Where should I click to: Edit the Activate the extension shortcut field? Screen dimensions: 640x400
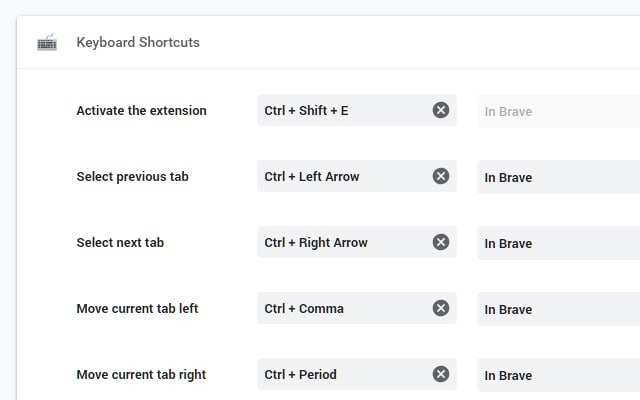pyautogui.click(x=340, y=110)
